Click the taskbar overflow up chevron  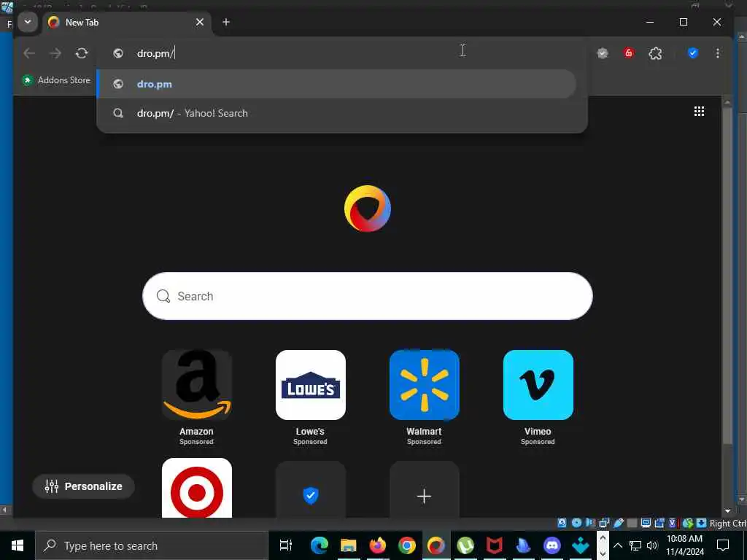(603, 538)
